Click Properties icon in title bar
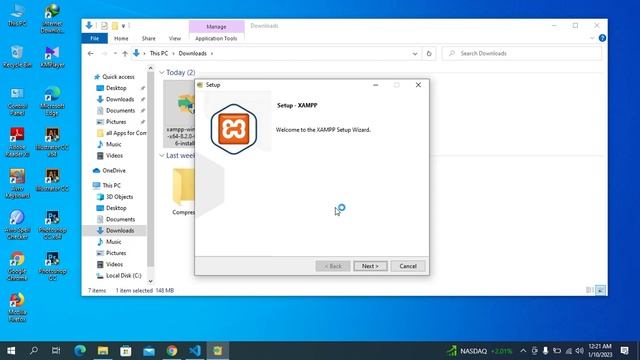 tap(104, 26)
